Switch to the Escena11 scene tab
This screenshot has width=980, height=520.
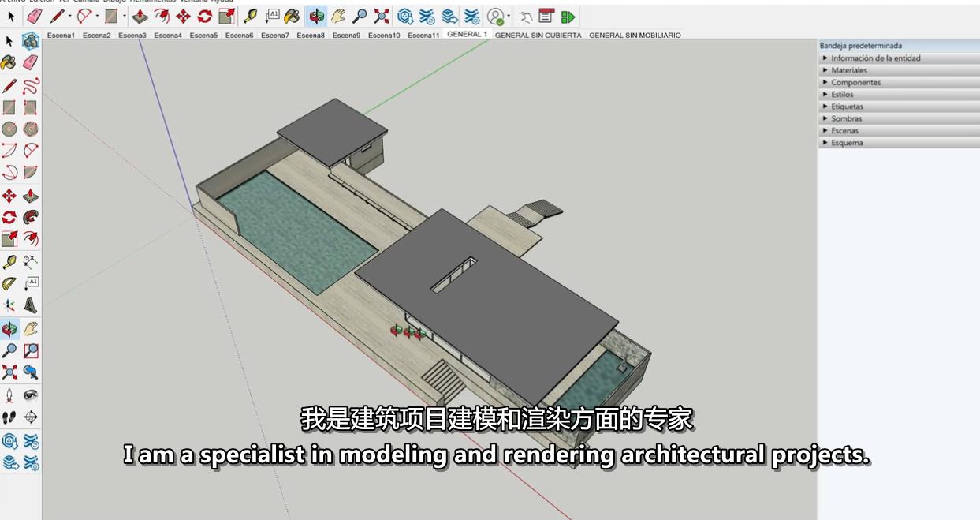(423, 36)
